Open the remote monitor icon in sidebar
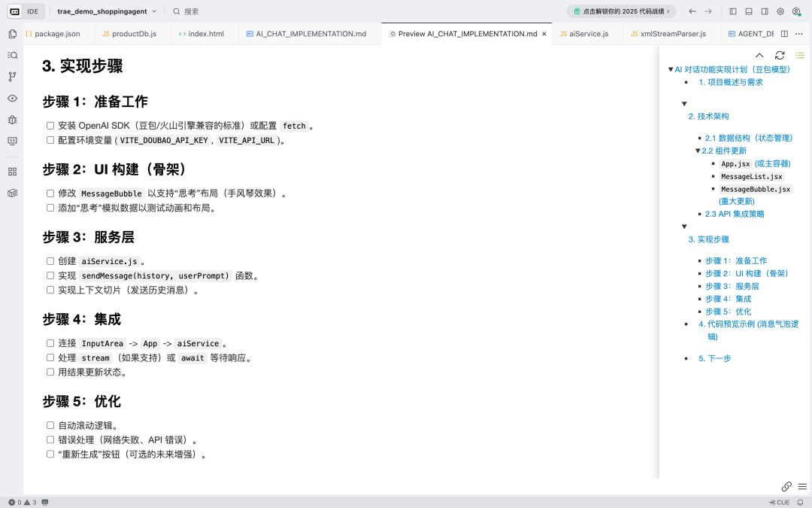This screenshot has width=812, height=508. [13, 141]
